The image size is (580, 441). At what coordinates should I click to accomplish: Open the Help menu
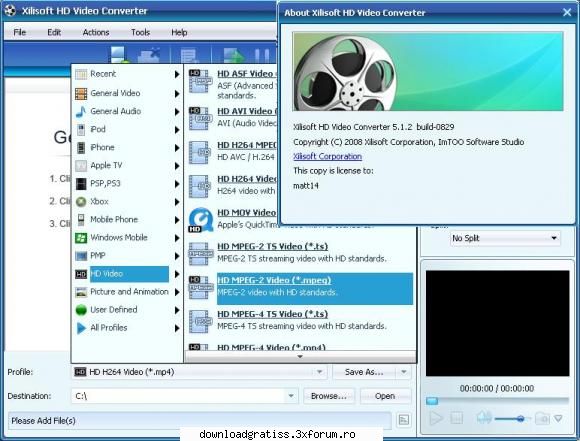179,33
